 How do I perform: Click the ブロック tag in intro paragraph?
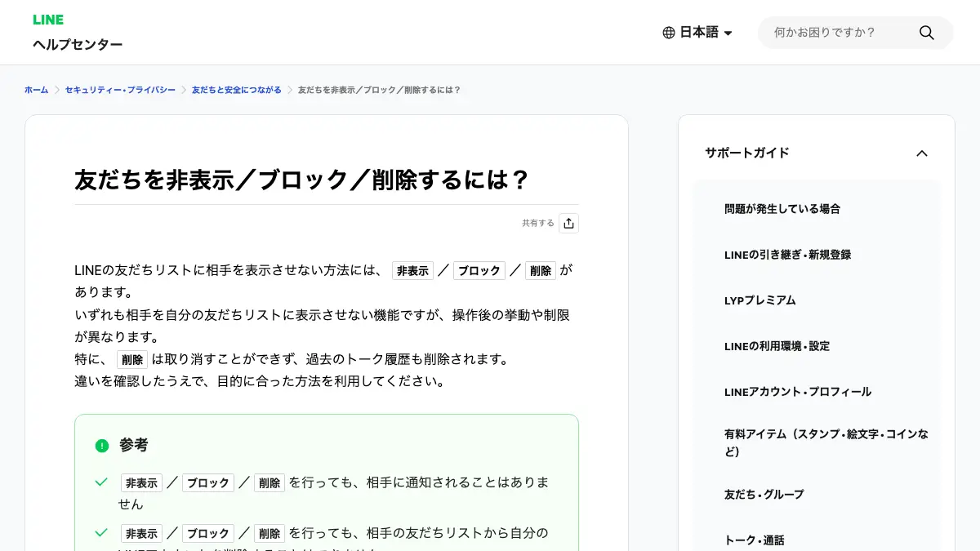479,271
